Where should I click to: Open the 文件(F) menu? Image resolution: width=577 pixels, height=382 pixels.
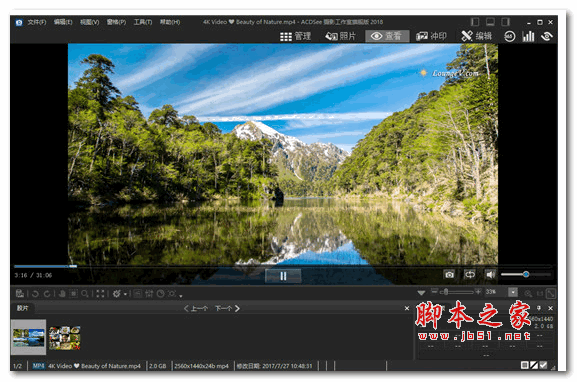[37, 22]
